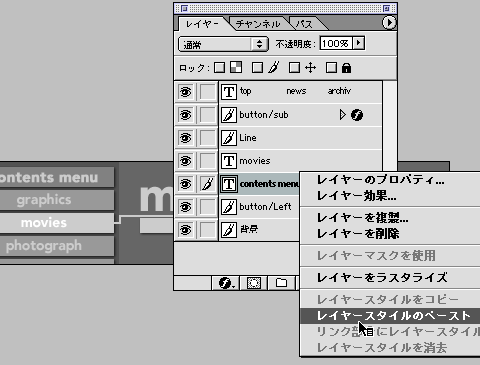
Task: Select the movies layer name
Action: click(x=255, y=161)
